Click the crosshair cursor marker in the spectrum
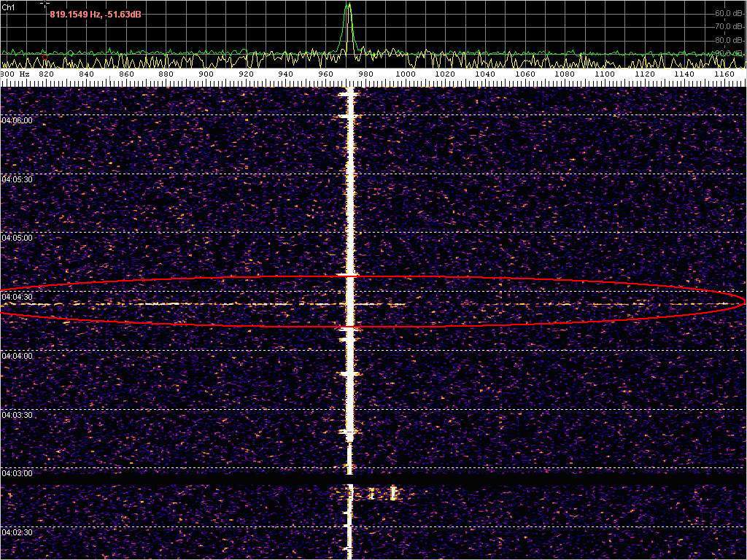 point(44,4)
